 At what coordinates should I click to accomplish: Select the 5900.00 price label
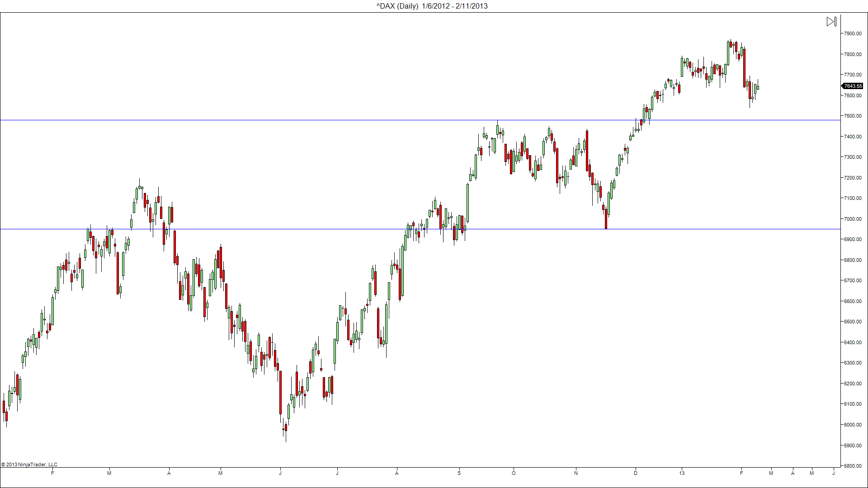pos(853,445)
